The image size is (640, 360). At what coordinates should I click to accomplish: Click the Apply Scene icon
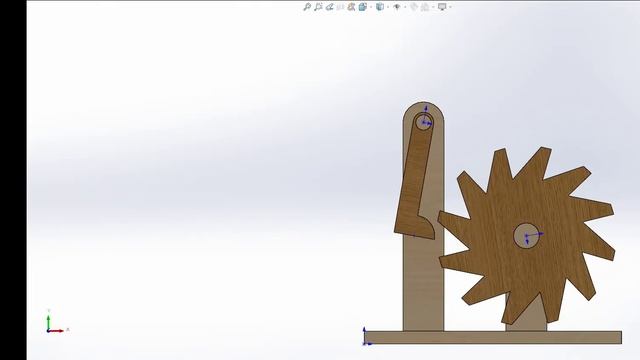[425, 7]
